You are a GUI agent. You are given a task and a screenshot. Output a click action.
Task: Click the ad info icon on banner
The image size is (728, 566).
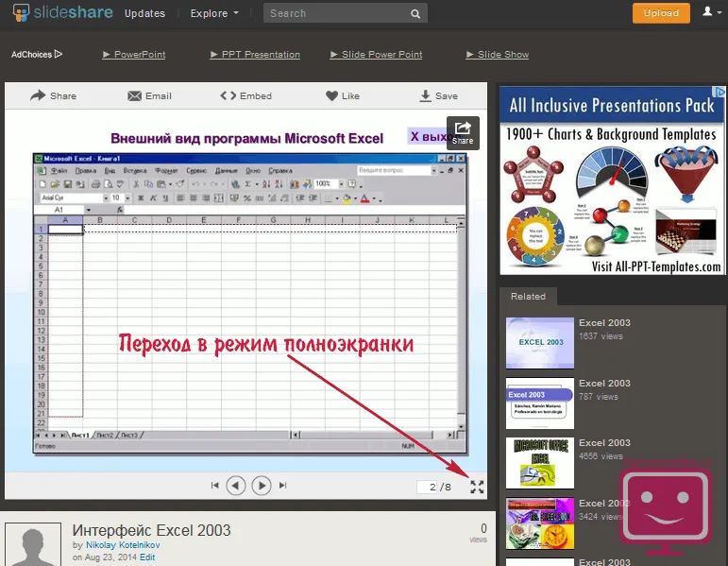point(720,92)
